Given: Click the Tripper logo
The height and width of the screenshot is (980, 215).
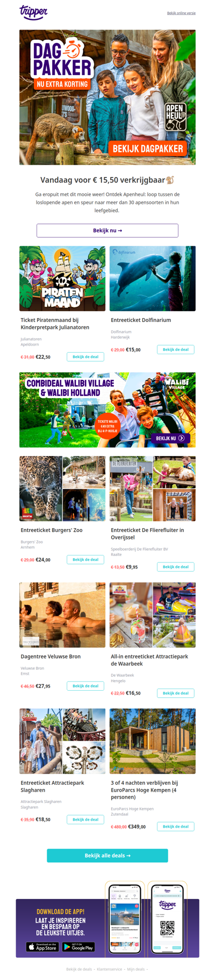Looking at the screenshot, I should tap(33, 12).
